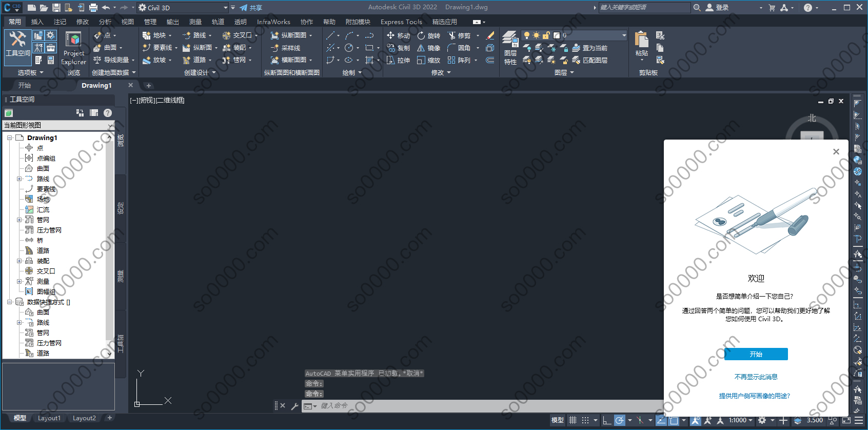Select the Copy (复制) tool
Screen dimensions: 868x430
point(398,48)
